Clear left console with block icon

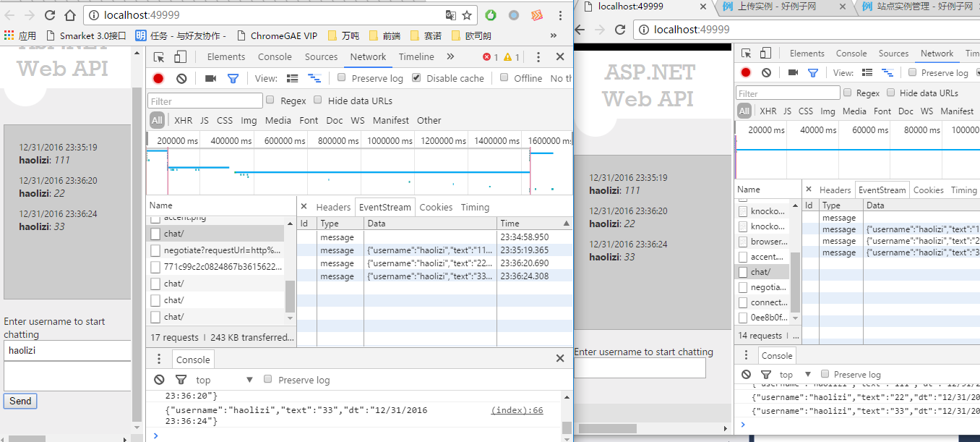pyautogui.click(x=160, y=380)
